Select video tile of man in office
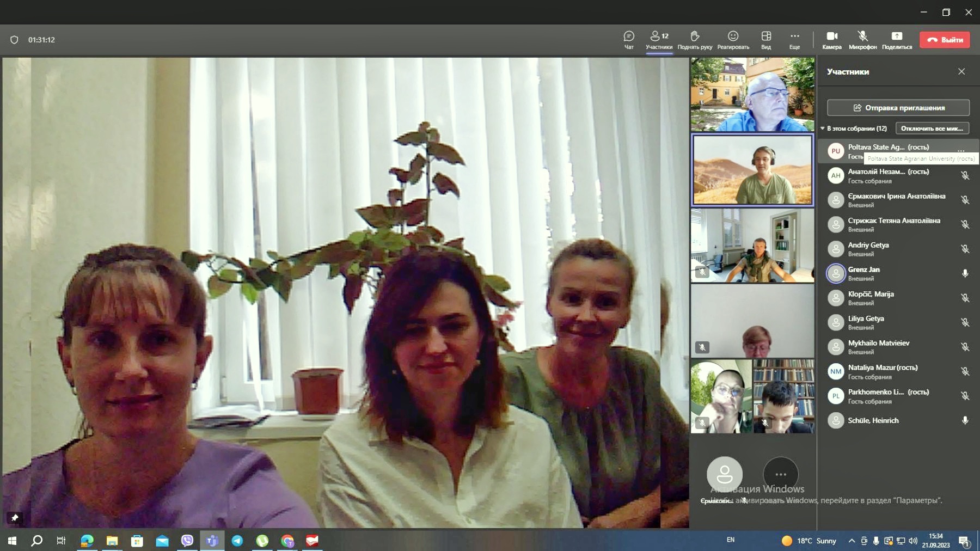This screenshot has height=551, width=980. click(x=752, y=245)
